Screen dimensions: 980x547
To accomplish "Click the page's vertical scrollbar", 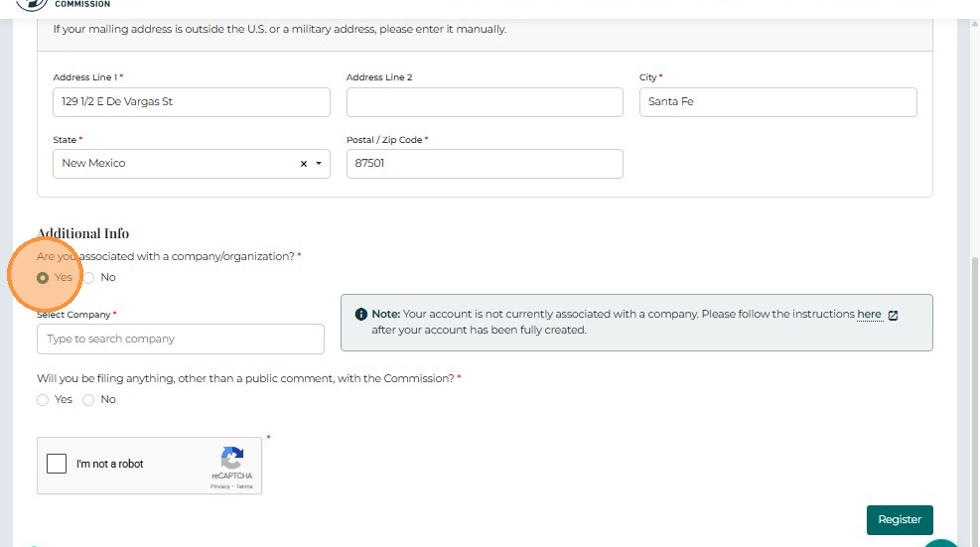I will (973, 397).
